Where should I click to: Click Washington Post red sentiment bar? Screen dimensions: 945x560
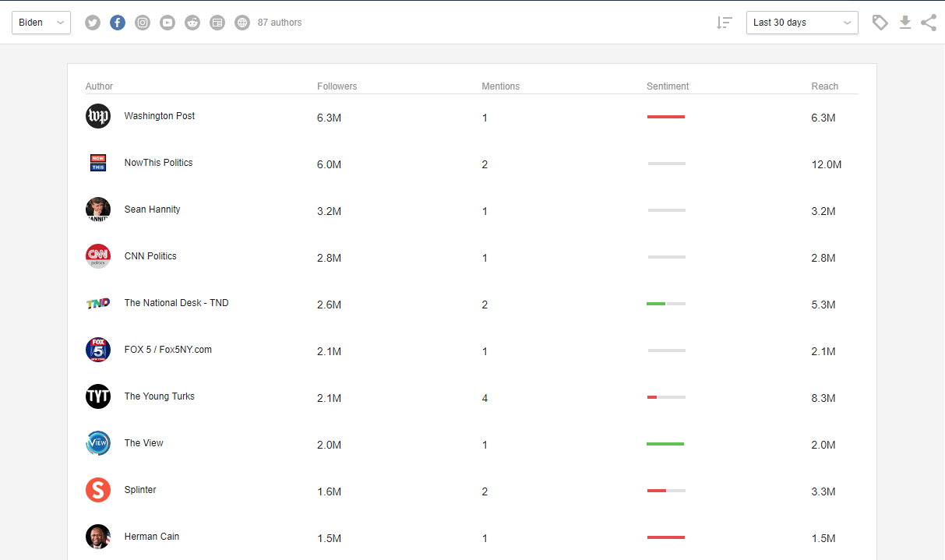pos(666,117)
